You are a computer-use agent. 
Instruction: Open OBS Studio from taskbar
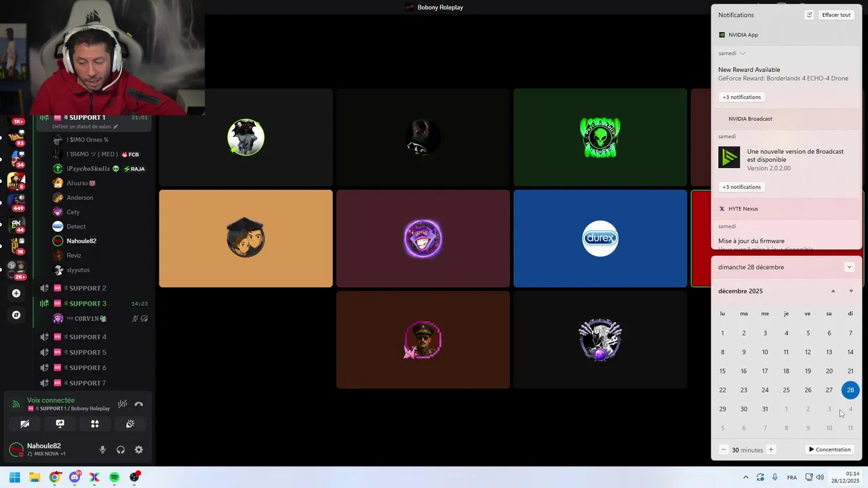click(135, 477)
